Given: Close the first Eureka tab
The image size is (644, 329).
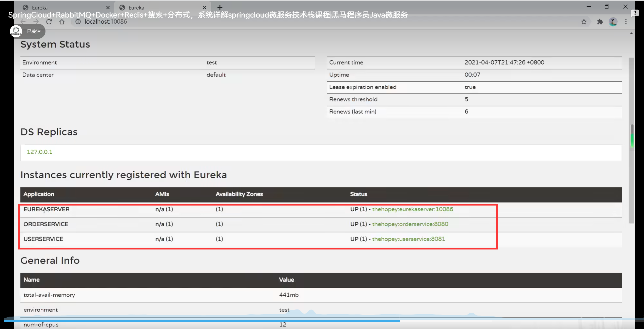Looking at the screenshot, I should click(108, 8).
